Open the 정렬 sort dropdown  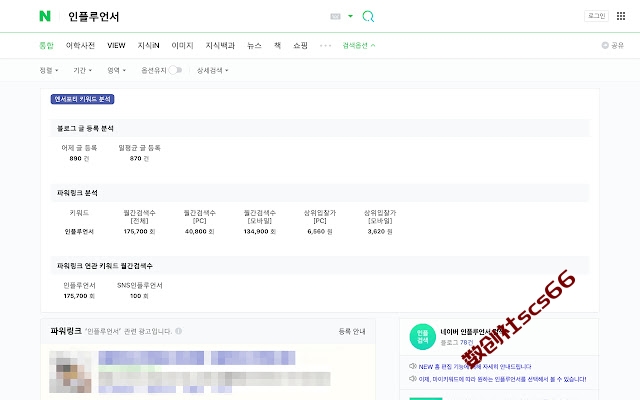point(49,70)
